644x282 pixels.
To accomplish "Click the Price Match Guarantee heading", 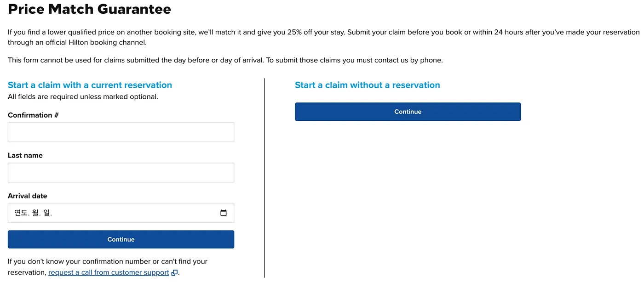I will coord(90,9).
